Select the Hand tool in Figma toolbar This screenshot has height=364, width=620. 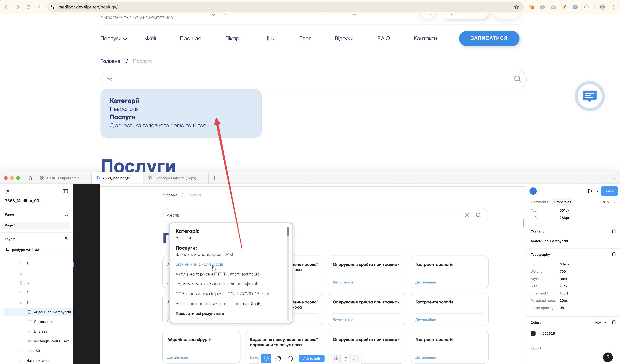pyautogui.click(x=278, y=359)
